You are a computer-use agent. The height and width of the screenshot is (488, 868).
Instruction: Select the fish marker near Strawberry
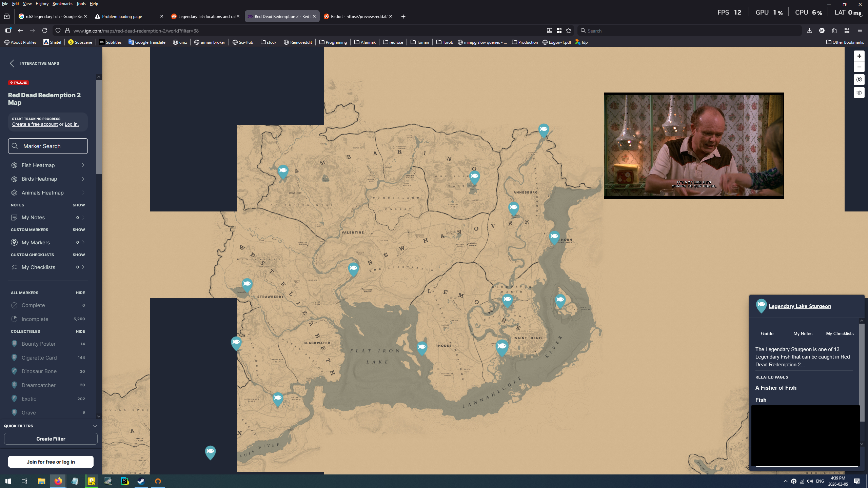(247, 285)
